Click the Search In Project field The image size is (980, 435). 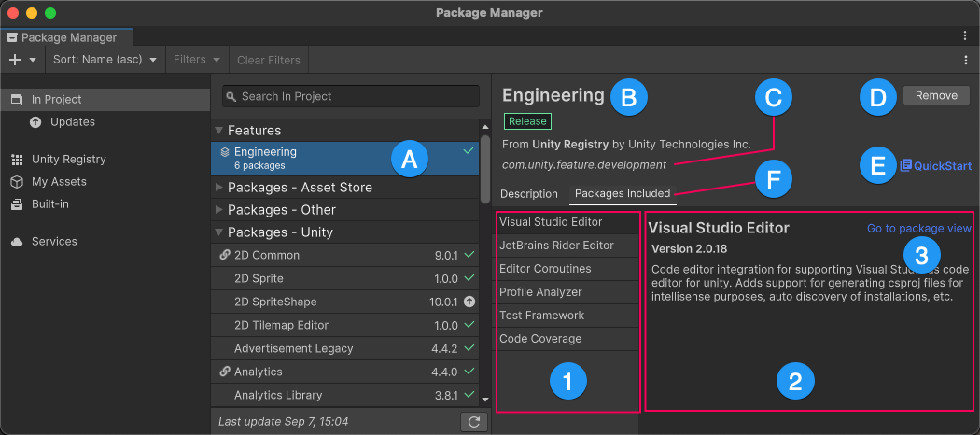pyautogui.click(x=350, y=96)
